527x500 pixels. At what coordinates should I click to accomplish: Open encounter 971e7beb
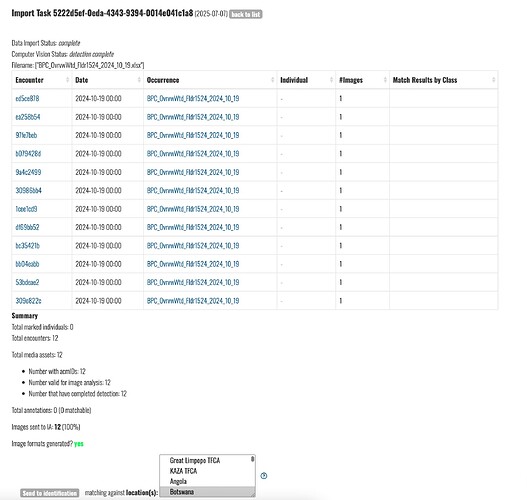(x=26, y=135)
